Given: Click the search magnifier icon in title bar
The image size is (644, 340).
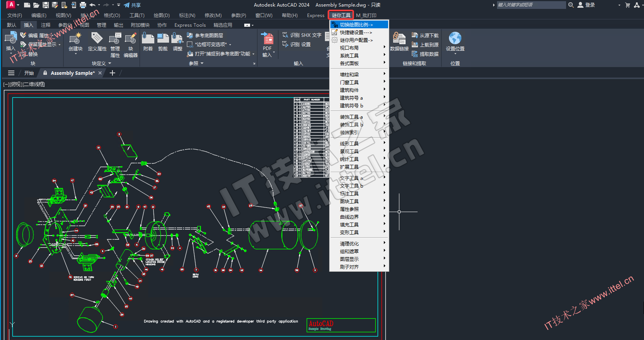Looking at the screenshot, I should pyautogui.click(x=571, y=5).
